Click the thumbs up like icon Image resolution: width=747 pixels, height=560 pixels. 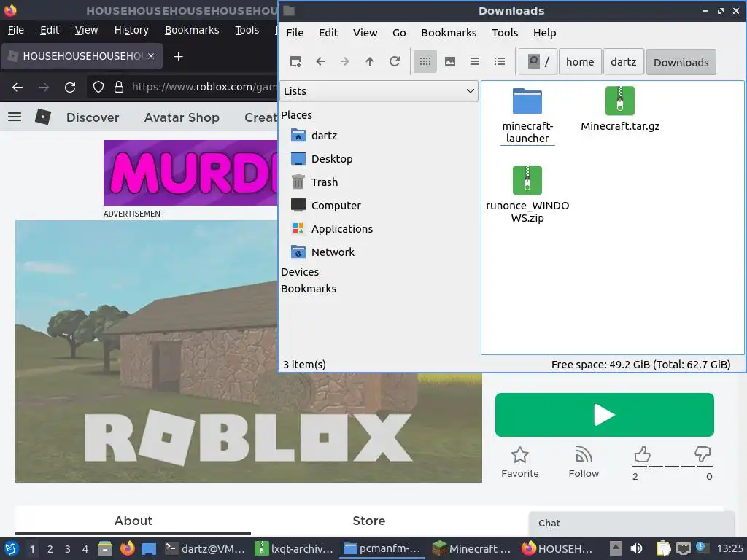642,455
